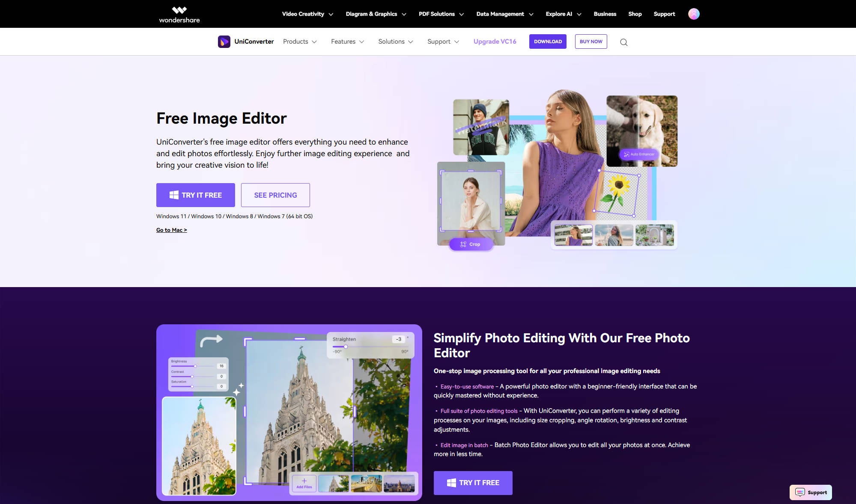
Task: Follow the Go to Mac link
Action: click(x=171, y=230)
